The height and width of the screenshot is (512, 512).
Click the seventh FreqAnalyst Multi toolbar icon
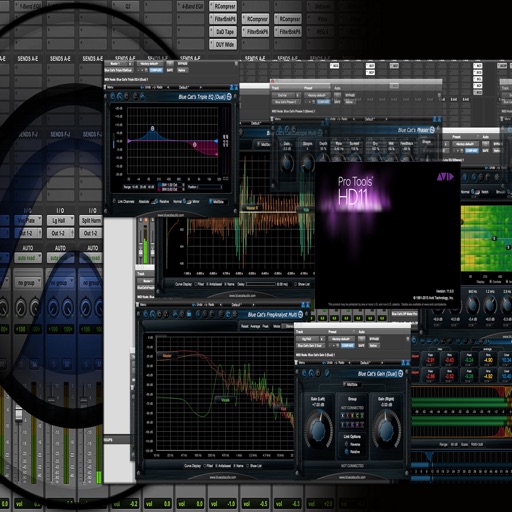[189, 314]
